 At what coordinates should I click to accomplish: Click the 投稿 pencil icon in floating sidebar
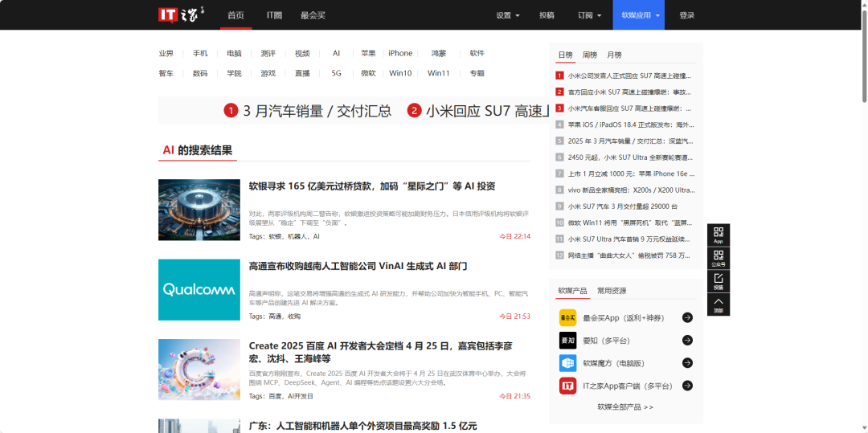point(718,281)
